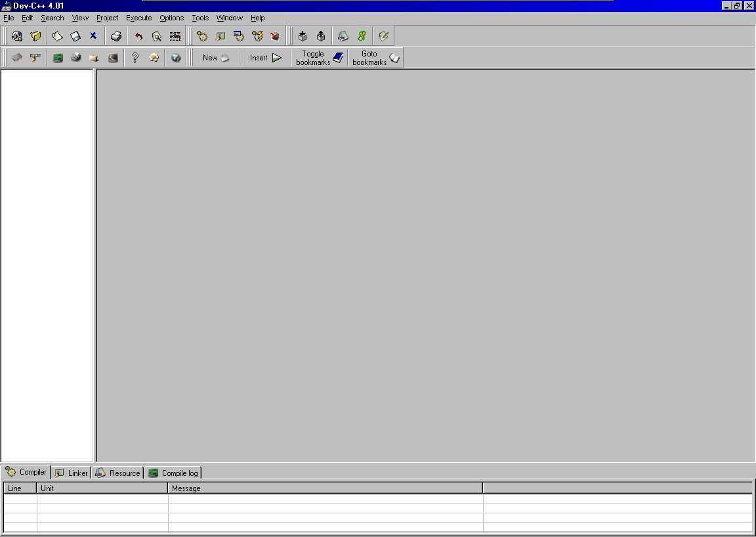Open help with the question mark icon

click(135, 58)
